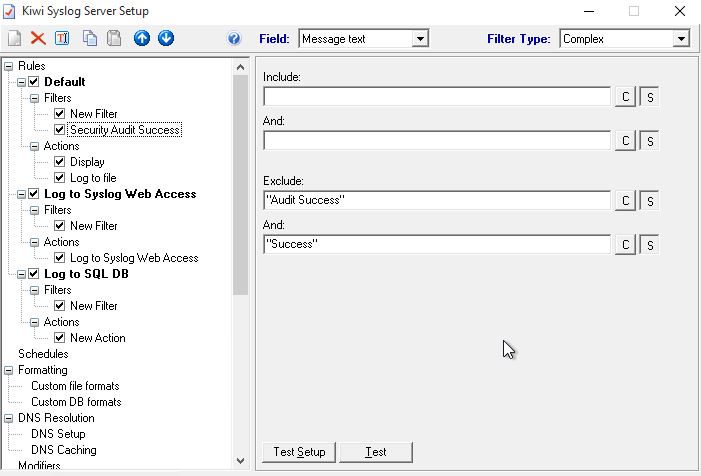
Task: Click the empty And field under Include
Action: 437,141
